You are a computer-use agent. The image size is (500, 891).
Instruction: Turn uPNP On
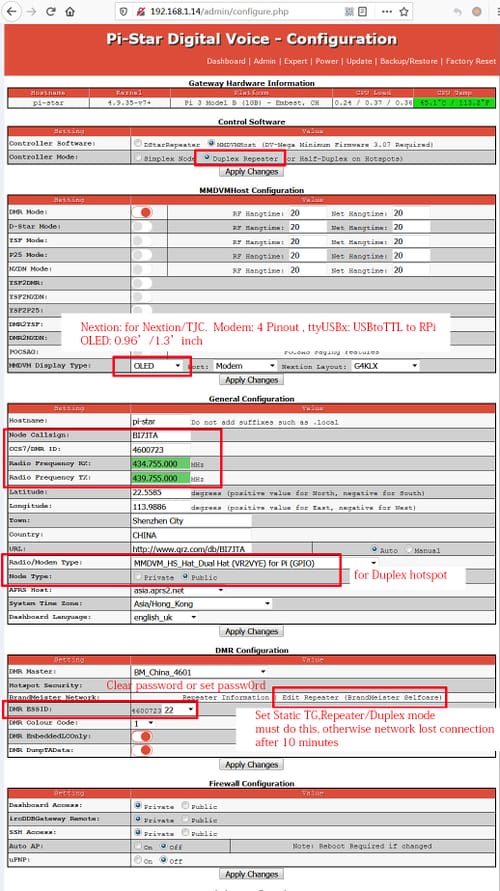(x=138, y=860)
